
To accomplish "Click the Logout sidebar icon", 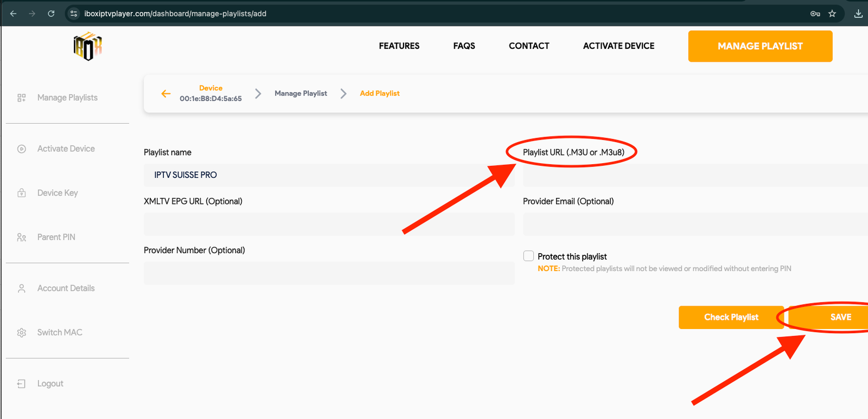I will 22,384.
